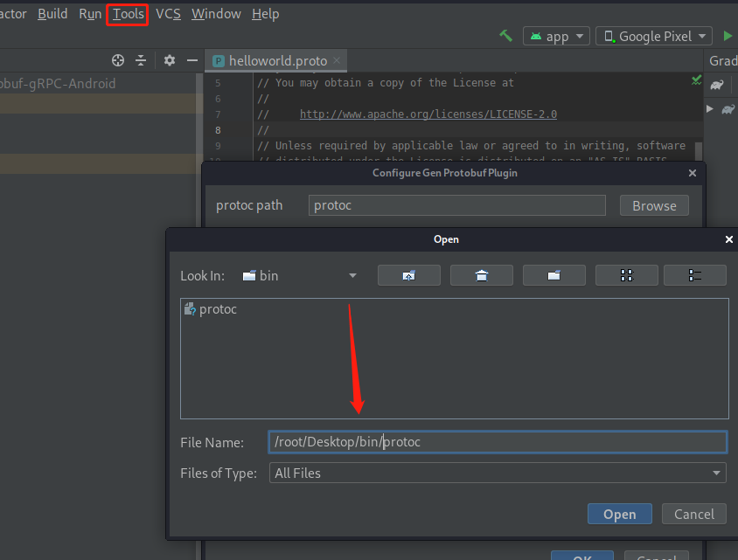
Task: Switch file chooser to List view
Action: pyautogui.click(x=626, y=275)
